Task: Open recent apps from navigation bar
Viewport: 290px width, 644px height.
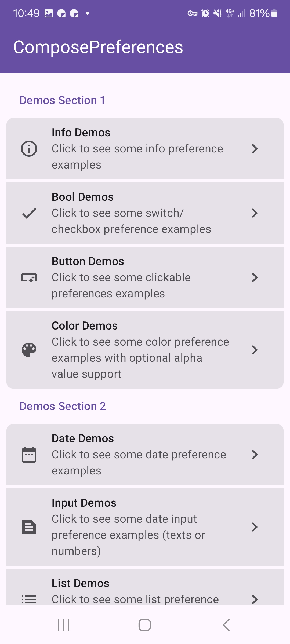Action: pyautogui.click(x=64, y=625)
